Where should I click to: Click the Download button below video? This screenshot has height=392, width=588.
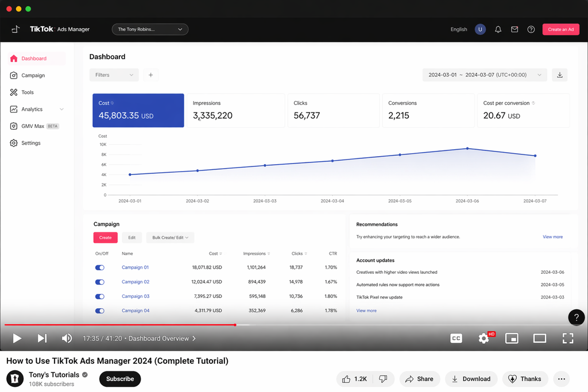471,379
